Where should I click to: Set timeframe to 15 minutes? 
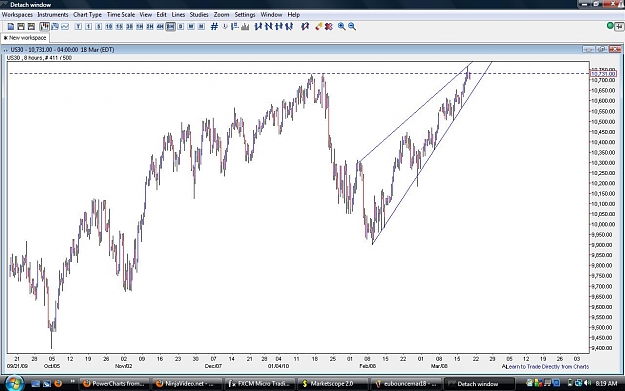(x=119, y=27)
